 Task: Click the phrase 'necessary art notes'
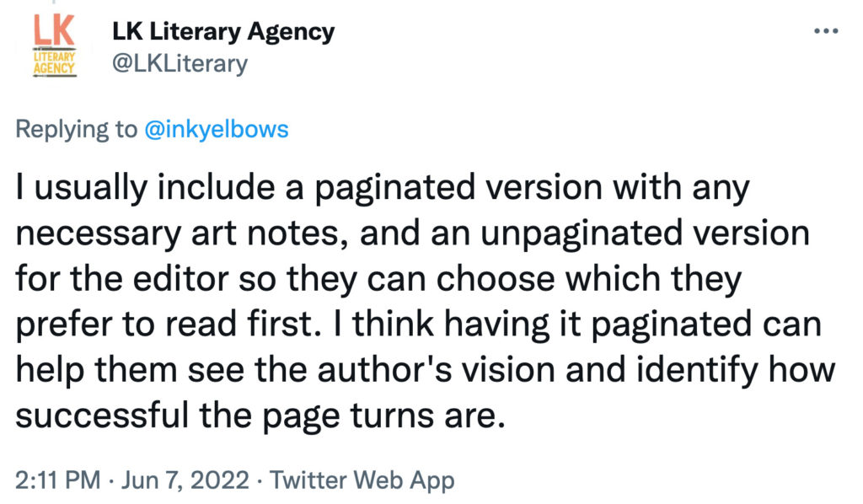(181, 233)
